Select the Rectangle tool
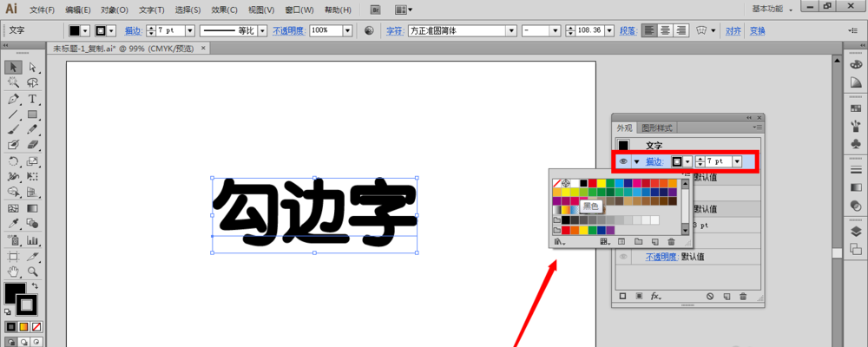The height and width of the screenshot is (347, 868). point(32,115)
